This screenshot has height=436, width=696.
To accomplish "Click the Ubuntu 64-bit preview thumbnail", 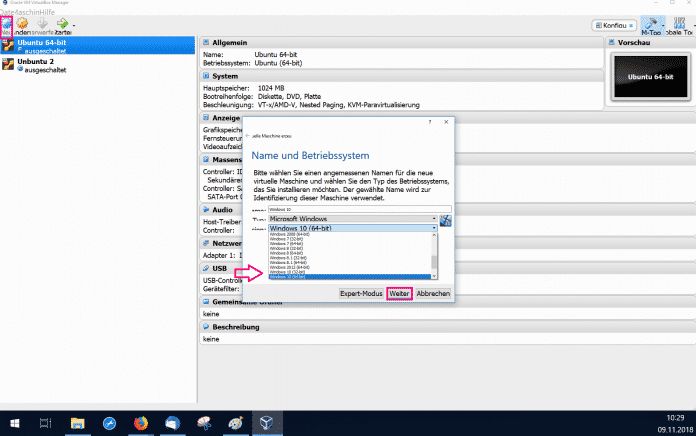I will click(649, 77).
